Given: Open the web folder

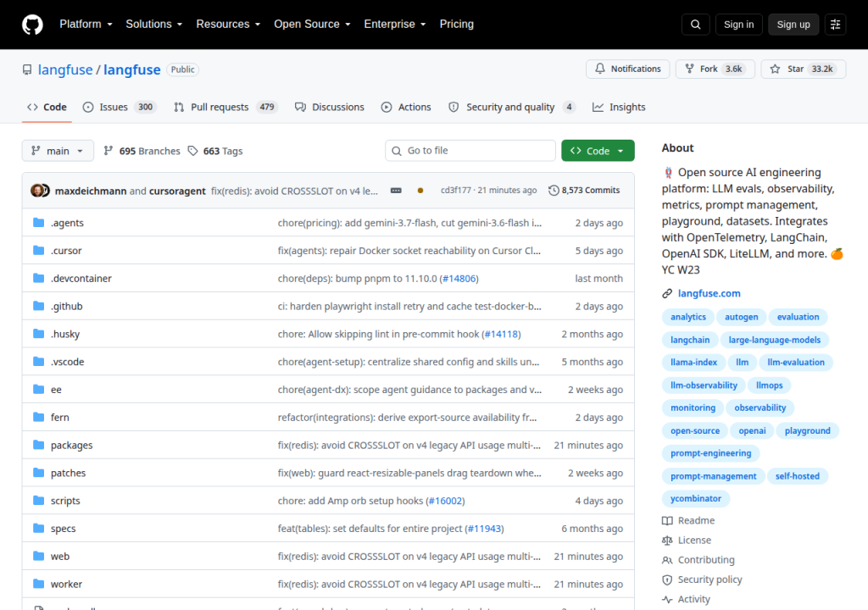Looking at the screenshot, I should pyautogui.click(x=60, y=556).
